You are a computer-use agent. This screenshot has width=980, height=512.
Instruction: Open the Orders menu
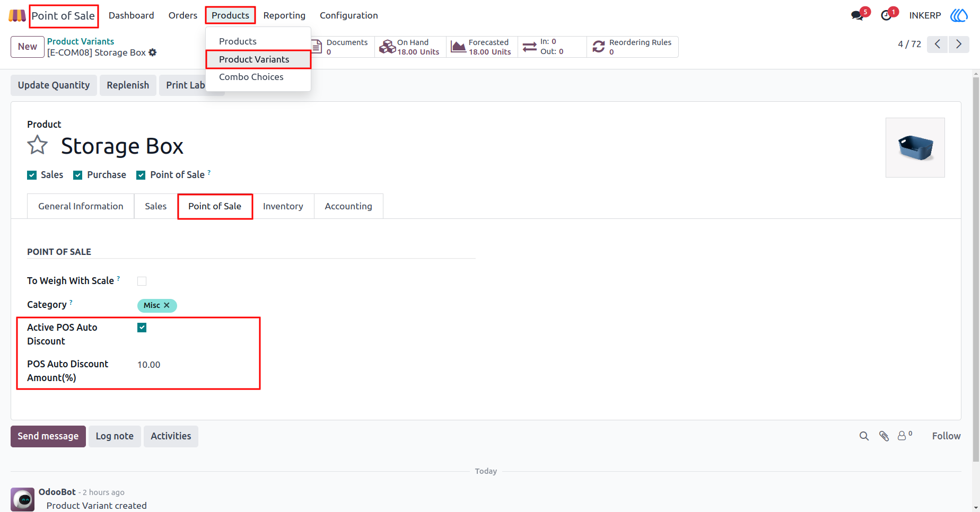[183, 15]
